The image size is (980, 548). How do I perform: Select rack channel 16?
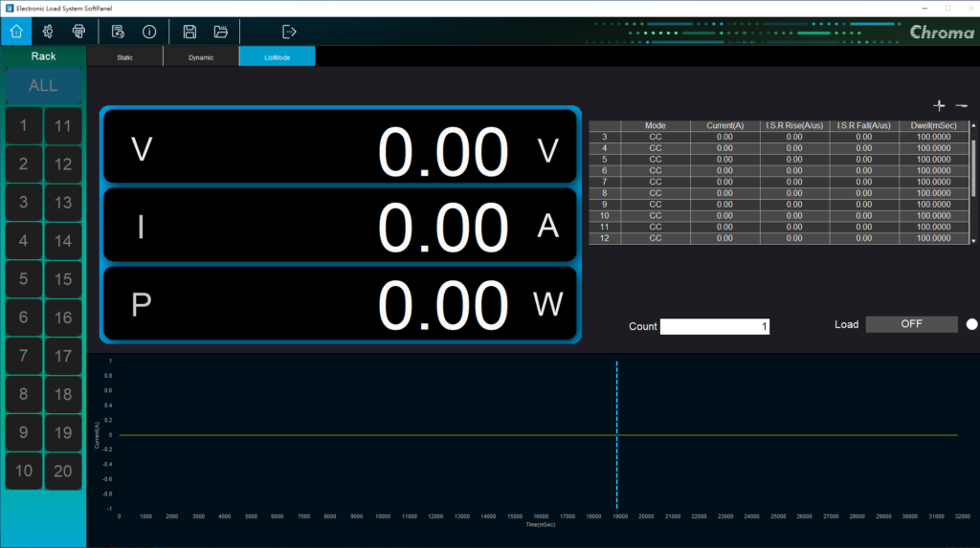pos(62,318)
